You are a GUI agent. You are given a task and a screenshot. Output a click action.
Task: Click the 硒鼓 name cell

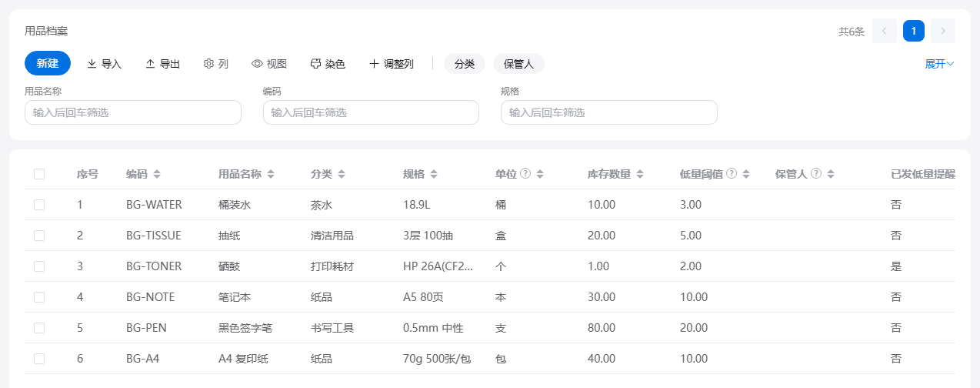tap(229, 266)
